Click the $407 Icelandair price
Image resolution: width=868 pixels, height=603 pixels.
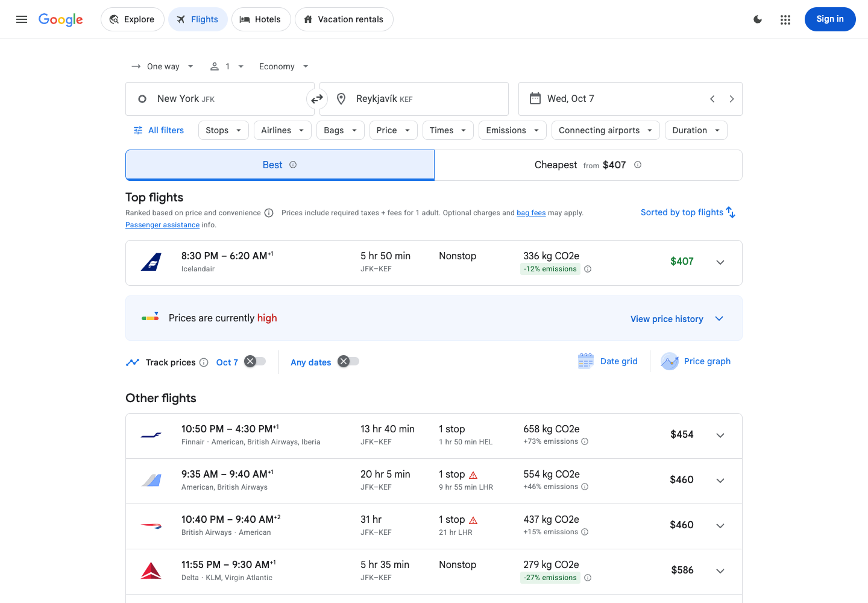(682, 261)
